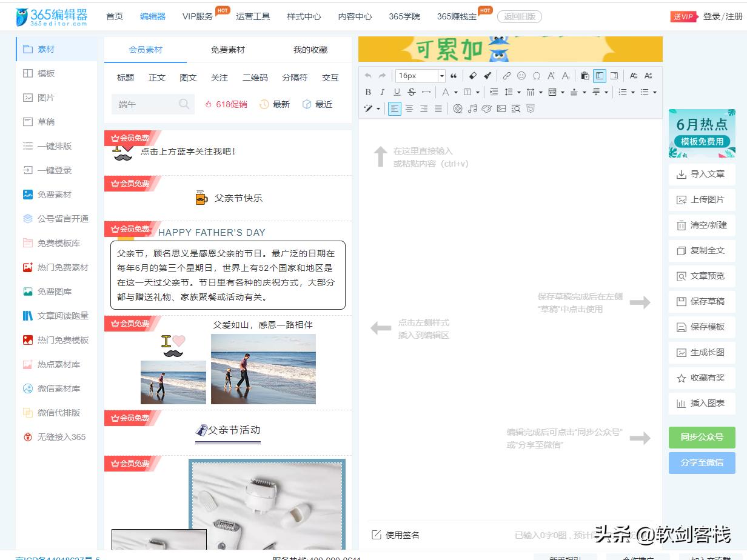Viewport: 747px width, 560px height.
Task: Toggle bold formatting on selected text
Action: (x=368, y=92)
